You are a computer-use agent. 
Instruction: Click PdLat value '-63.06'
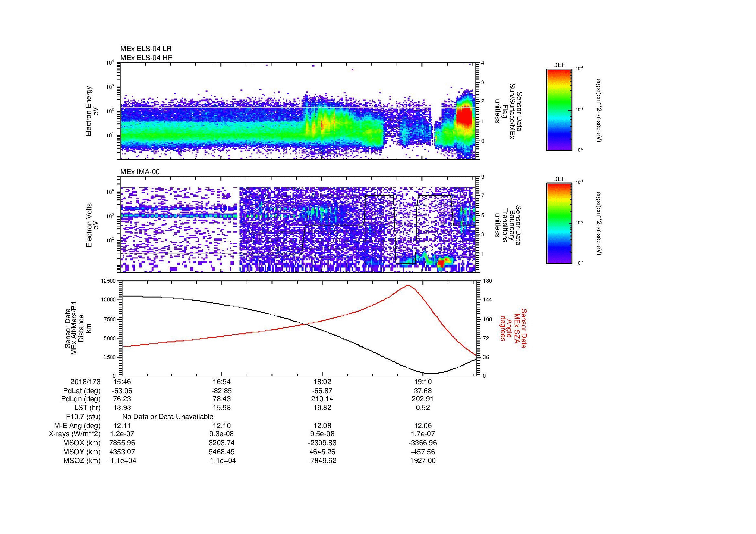(x=122, y=391)
